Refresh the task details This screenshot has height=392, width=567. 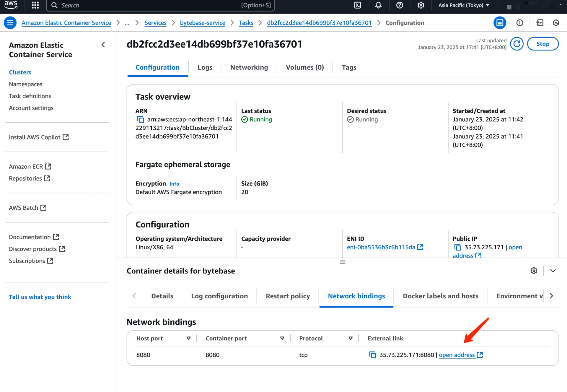[517, 44]
